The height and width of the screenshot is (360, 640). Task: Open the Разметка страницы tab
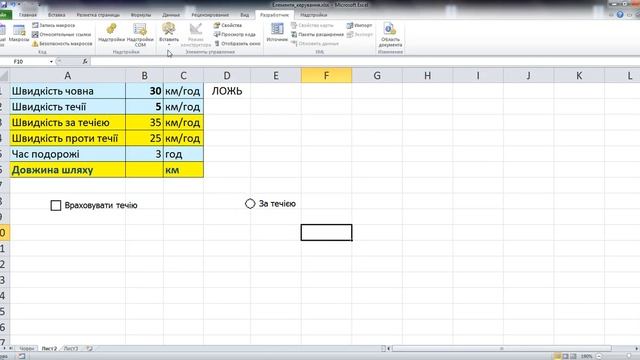98,15
